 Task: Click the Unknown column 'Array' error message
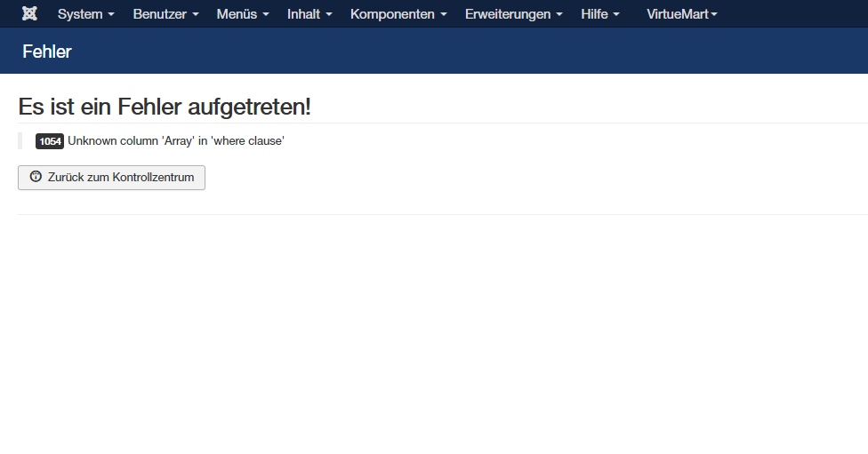(176, 141)
